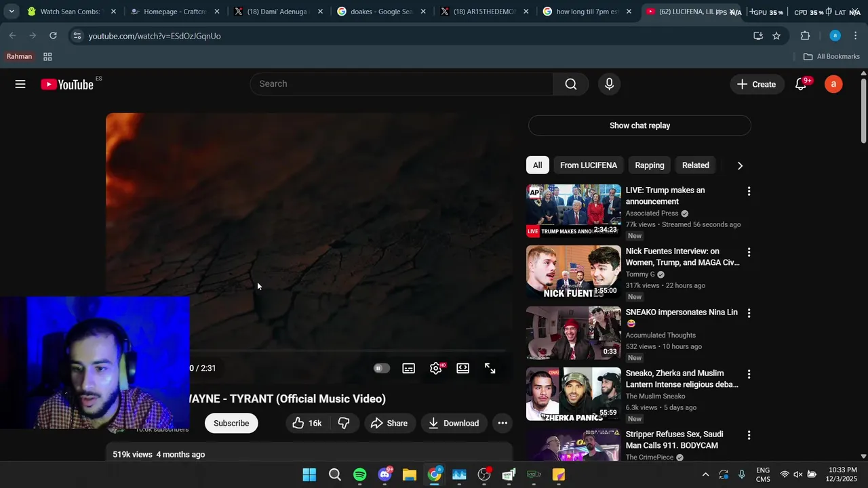The width and height of the screenshot is (868, 488).
Task: Click in the YouTube search field
Action: [401, 84]
